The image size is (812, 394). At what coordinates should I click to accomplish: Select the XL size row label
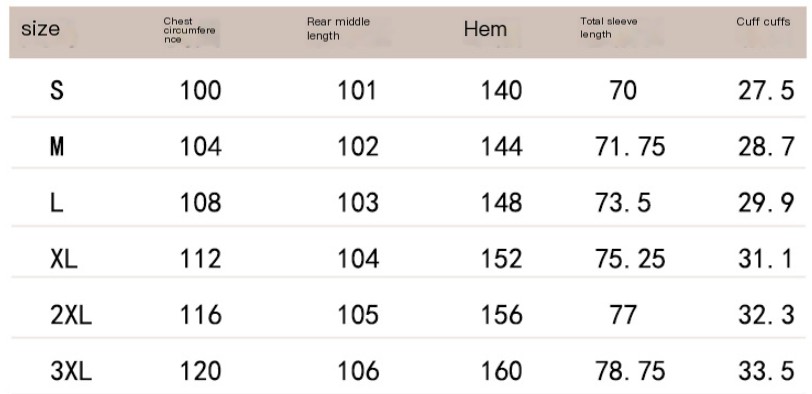click(x=64, y=258)
